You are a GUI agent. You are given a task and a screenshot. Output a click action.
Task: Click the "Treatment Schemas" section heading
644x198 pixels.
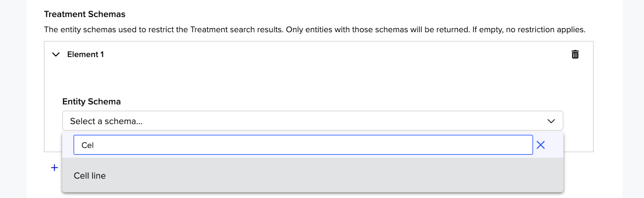click(85, 14)
